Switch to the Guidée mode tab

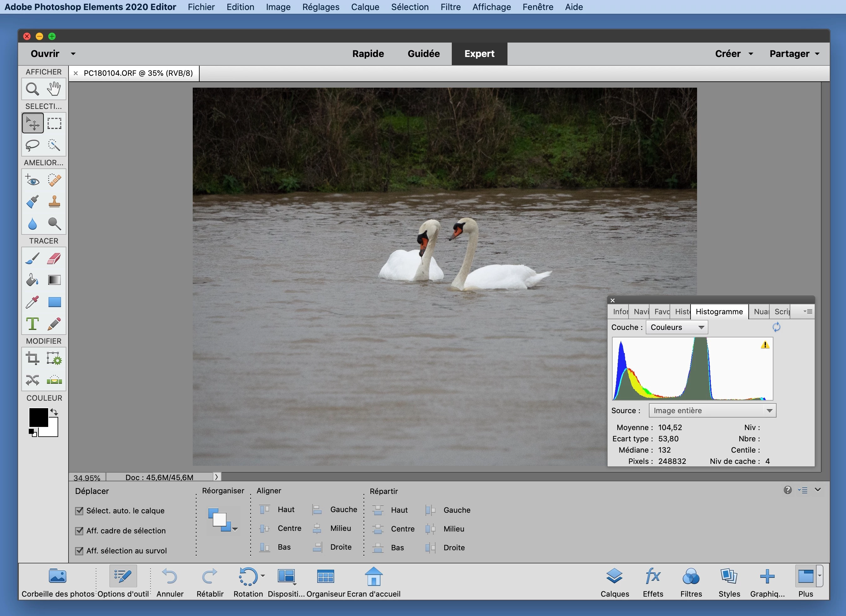coord(423,54)
